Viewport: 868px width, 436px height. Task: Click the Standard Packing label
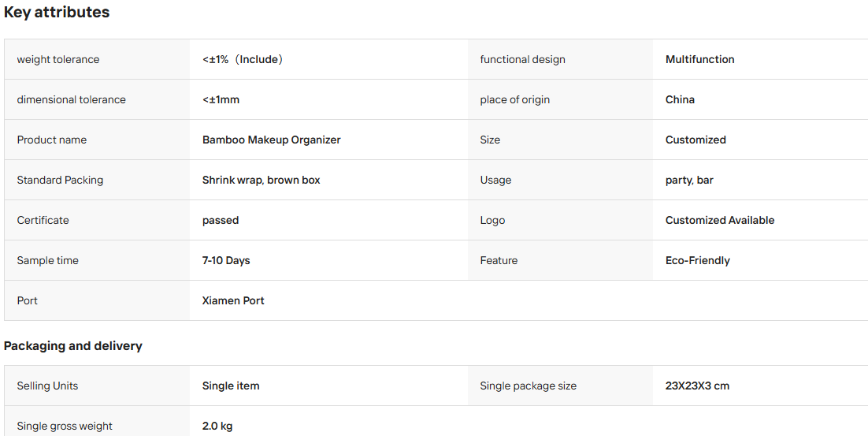[x=60, y=180]
